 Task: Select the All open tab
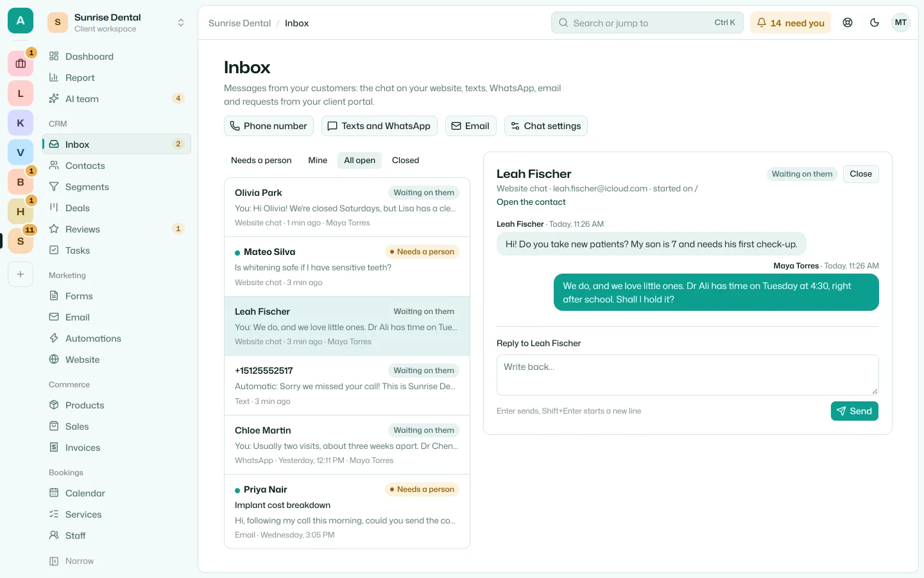coord(359,161)
